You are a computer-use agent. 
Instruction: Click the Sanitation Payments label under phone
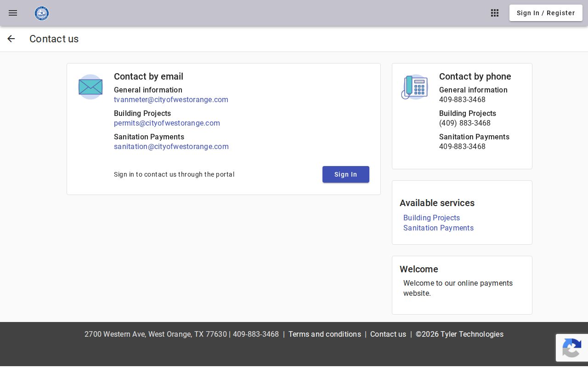(474, 137)
